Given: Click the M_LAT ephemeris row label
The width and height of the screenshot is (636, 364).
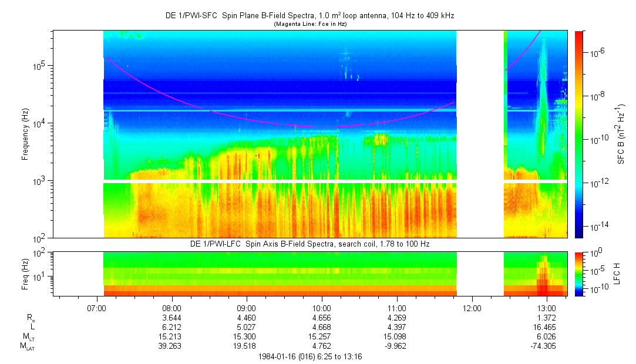Looking at the screenshot, I should (x=27, y=346).
